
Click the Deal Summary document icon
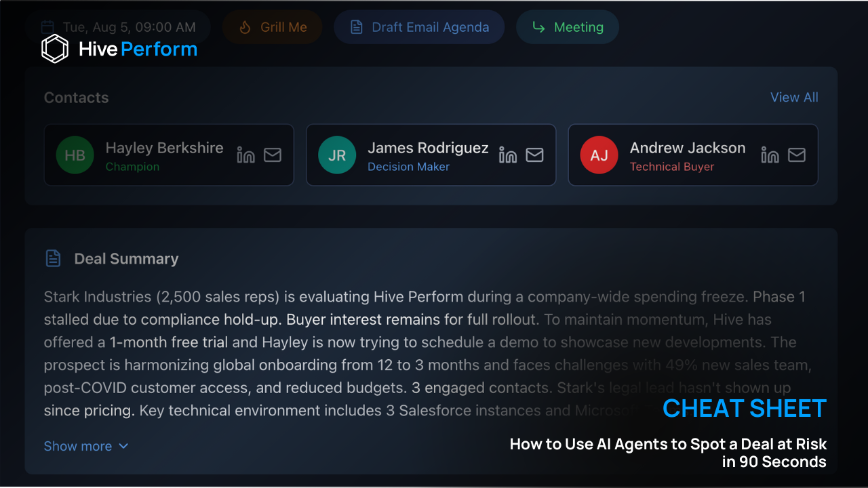pos(53,258)
